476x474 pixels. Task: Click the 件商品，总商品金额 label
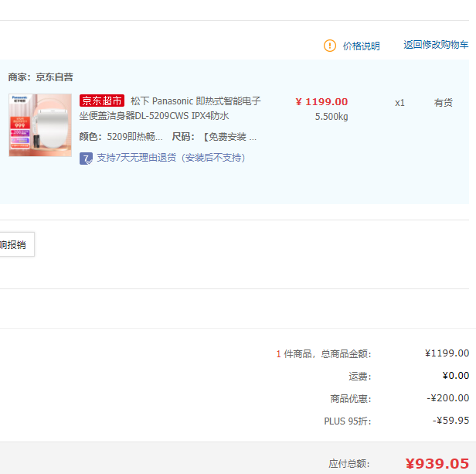tap(328, 354)
